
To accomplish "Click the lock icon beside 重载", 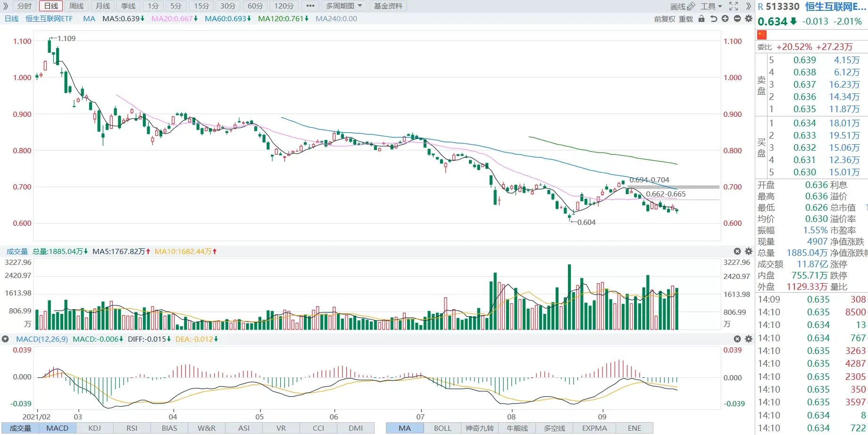I will tap(701, 19).
